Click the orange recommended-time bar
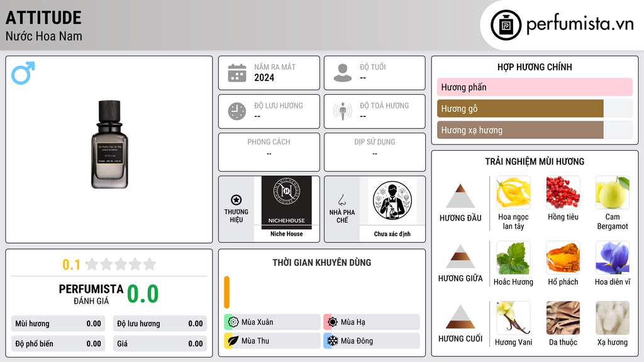Screen dimensions: 644x362 click(x=226, y=292)
